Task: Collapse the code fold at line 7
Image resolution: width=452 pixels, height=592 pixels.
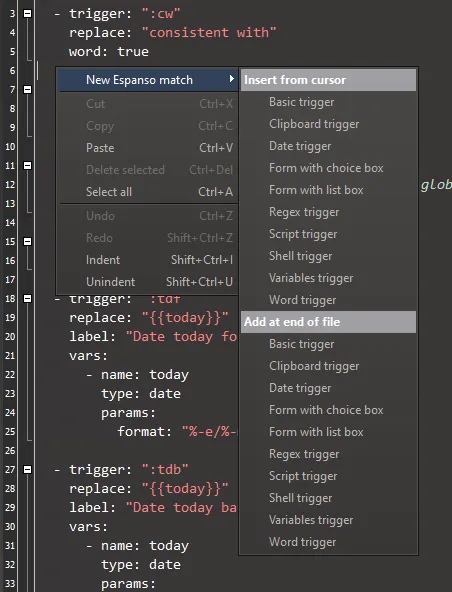Action: 28,89
